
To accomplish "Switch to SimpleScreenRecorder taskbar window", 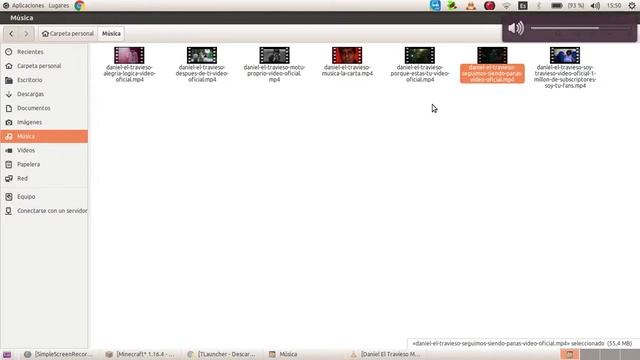I will coord(58,354).
